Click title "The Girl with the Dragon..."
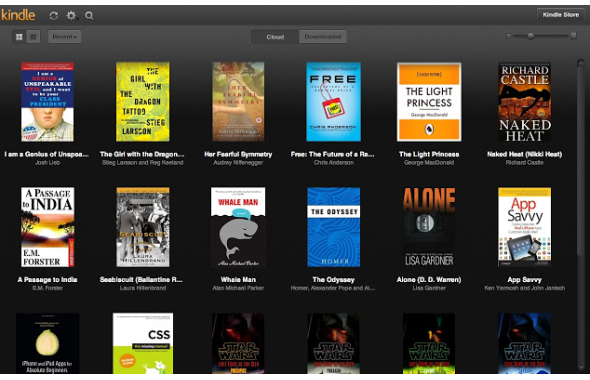Image resolution: width=590 pixels, height=380 pixels. (x=142, y=154)
